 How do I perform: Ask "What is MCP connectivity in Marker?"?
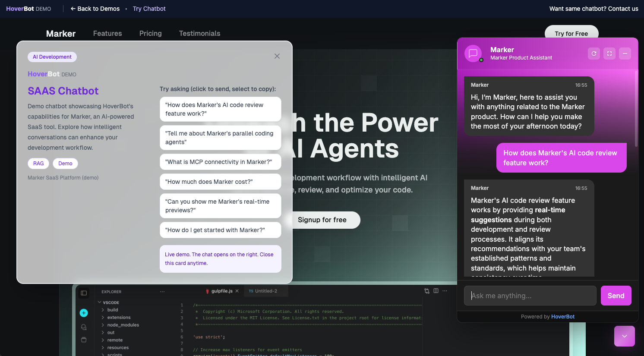tap(221, 162)
